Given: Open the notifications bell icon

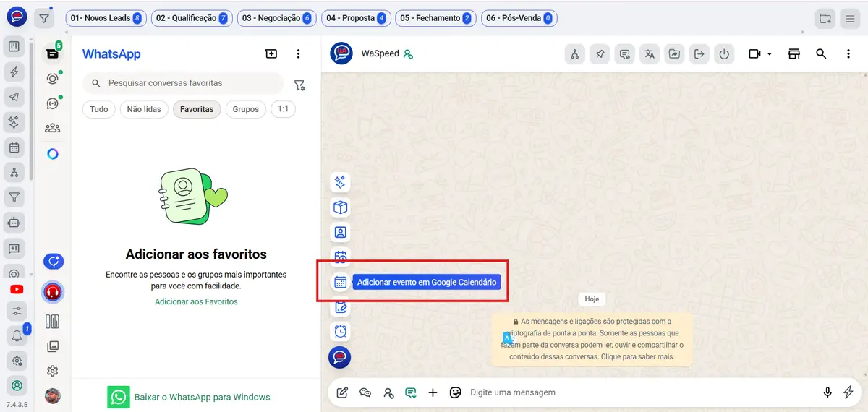Looking at the screenshot, I should [x=16, y=335].
